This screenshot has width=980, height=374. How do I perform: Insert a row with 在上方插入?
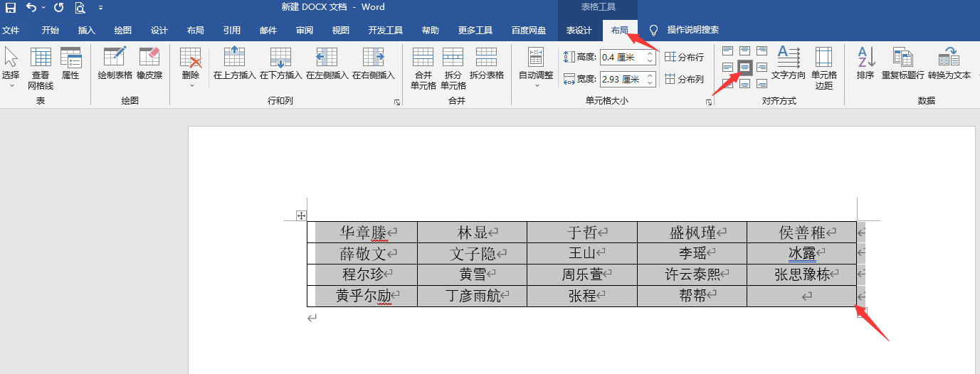(x=234, y=64)
